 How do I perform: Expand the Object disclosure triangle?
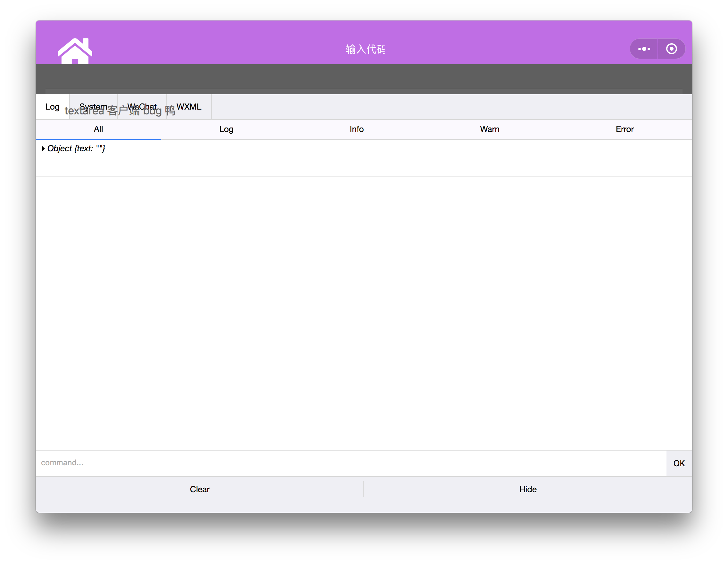point(43,149)
